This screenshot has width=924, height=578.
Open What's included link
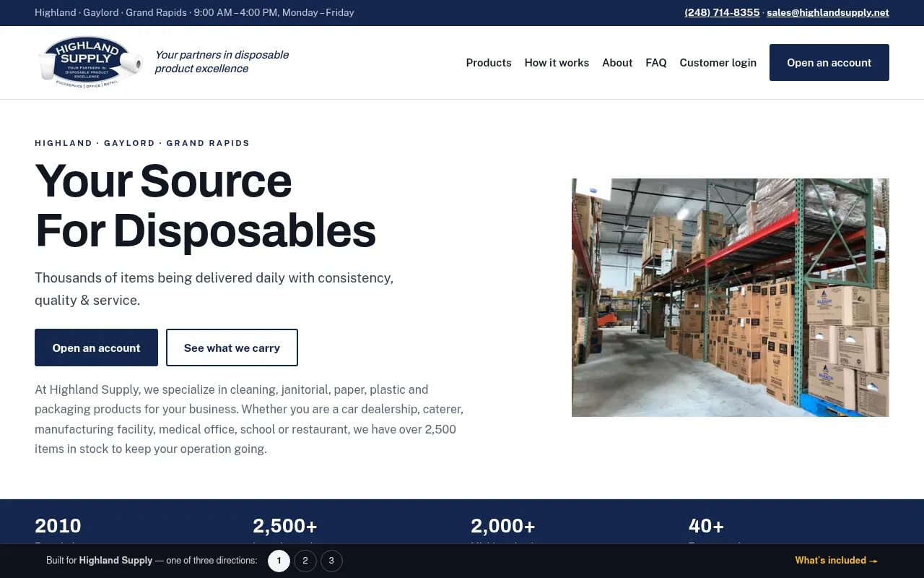click(x=836, y=561)
